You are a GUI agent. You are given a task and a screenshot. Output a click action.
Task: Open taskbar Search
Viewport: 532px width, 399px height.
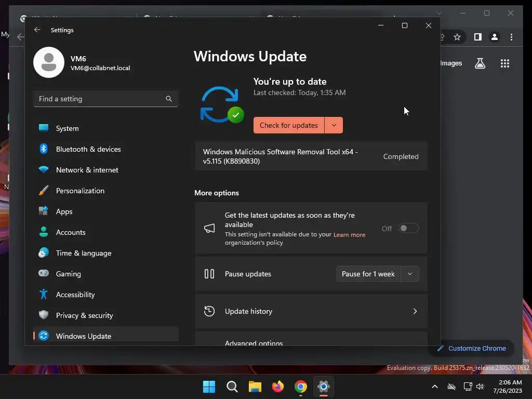232,387
